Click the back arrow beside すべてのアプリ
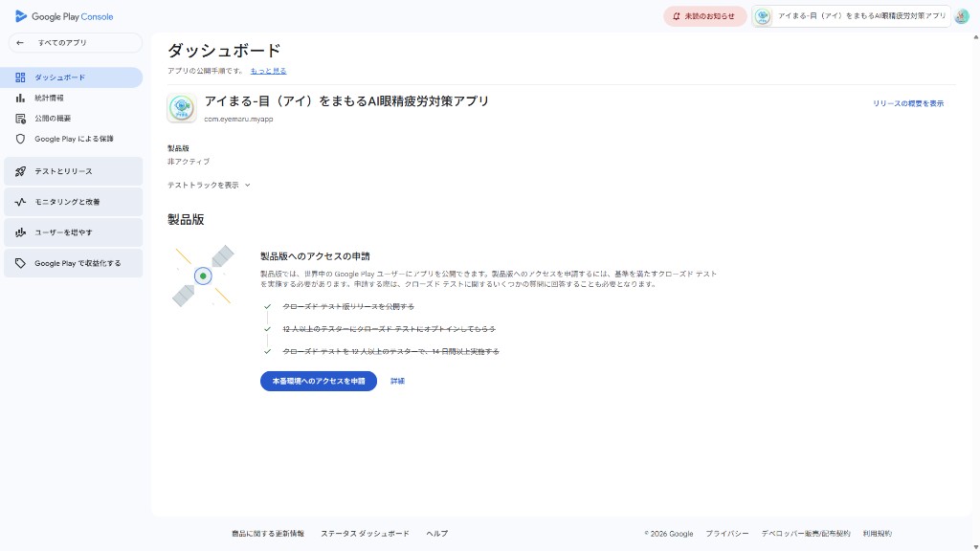 (20, 43)
